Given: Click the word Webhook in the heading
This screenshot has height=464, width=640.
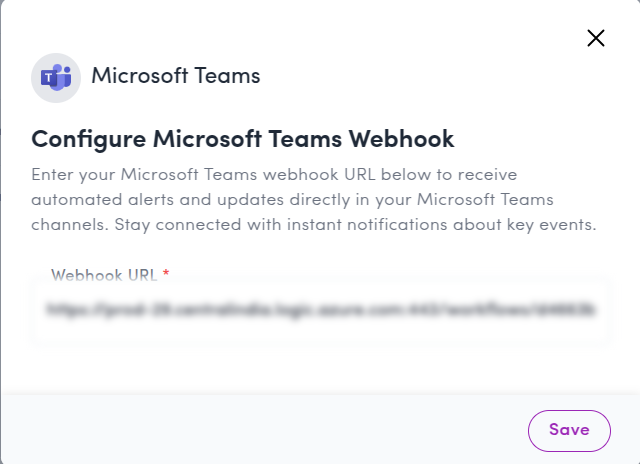Looking at the screenshot, I should (401, 139).
